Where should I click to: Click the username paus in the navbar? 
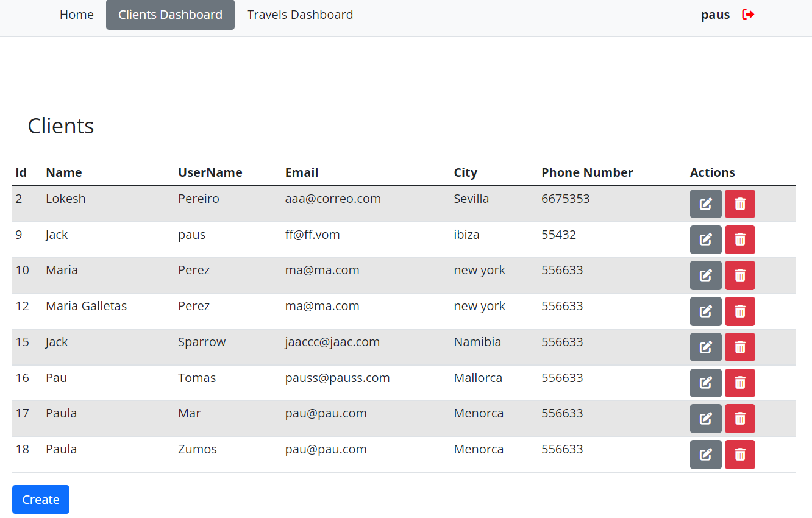coord(715,14)
